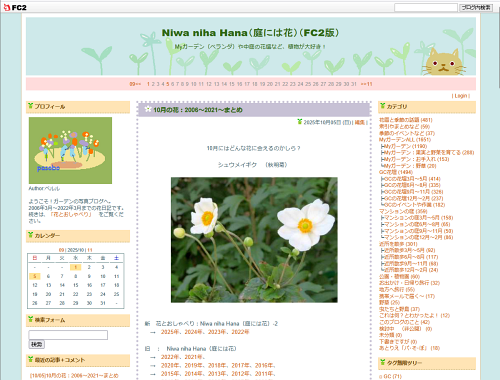Click calendar previous month link 09
Screen dimensions: 500x380
(x=61, y=250)
